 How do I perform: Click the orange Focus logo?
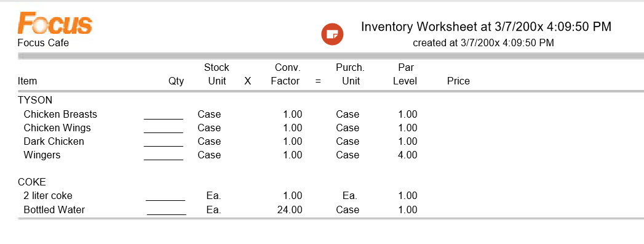(55, 23)
